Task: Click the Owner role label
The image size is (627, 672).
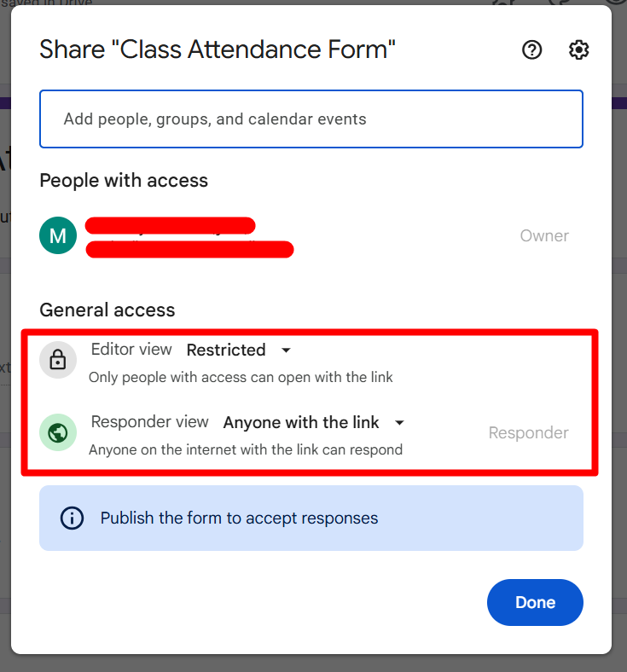Action: [544, 236]
